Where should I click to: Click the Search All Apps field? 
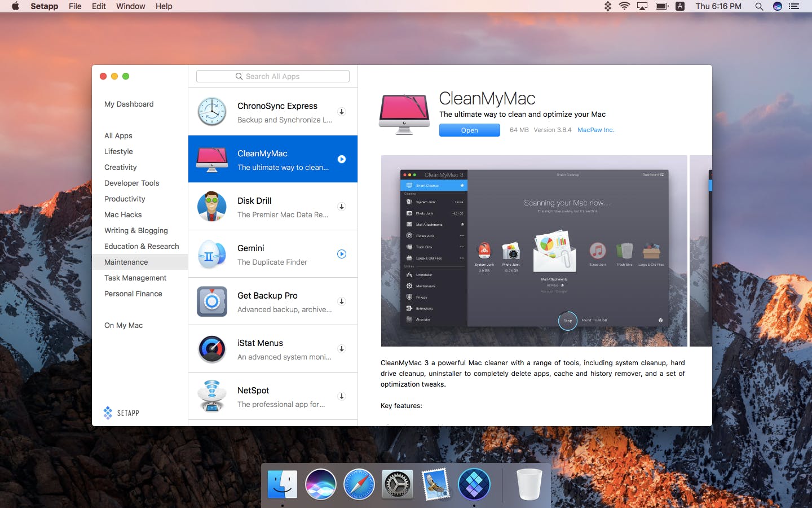pos(273,76)
